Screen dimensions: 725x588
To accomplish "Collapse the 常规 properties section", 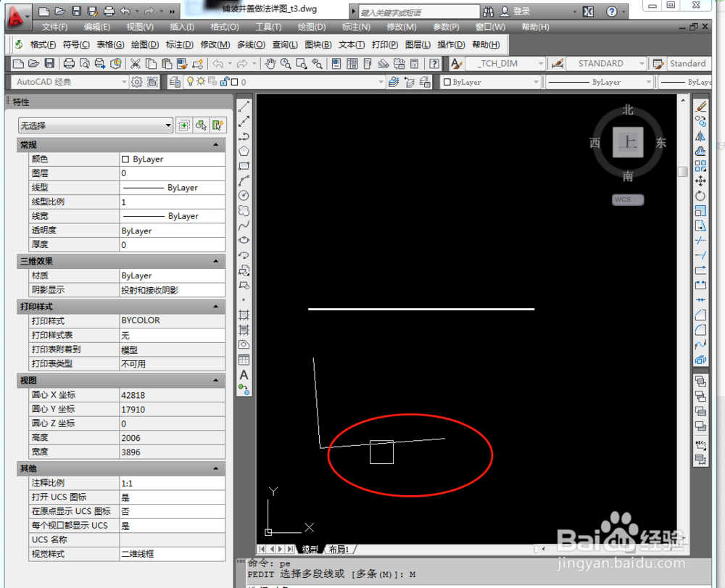I will click(215, 145).
